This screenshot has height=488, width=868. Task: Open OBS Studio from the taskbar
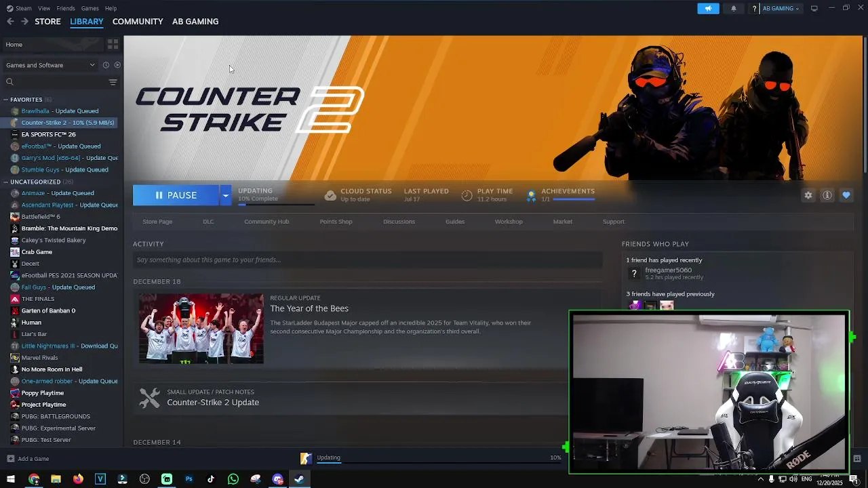[144, 479]
